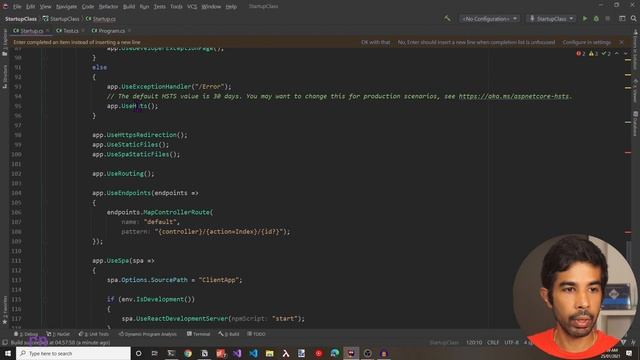Image resolution: width=640 pixels, height=360 pixels.
Task: Open the Structure side panel
Action: [x=5, y=76]
